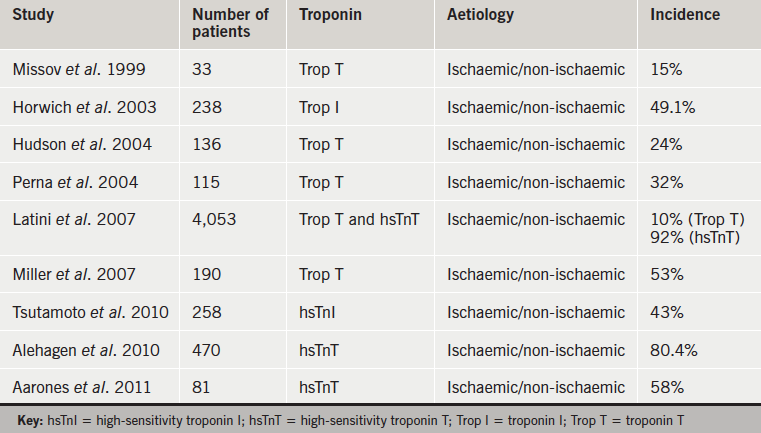Image resolution: width=761 pixels, height=433 pixels.
Task: Select the Aarones et al. 2011 cell
Action: pyautogui.click(x=84, y=386)
